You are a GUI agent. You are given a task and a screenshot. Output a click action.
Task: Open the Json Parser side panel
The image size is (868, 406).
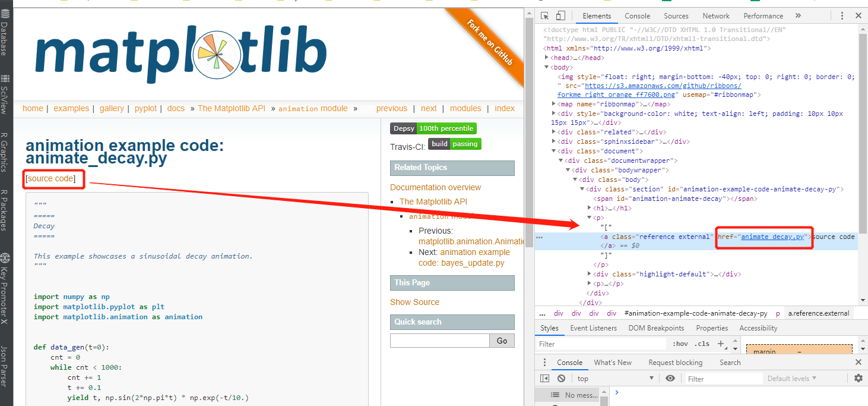pos(5,366)
